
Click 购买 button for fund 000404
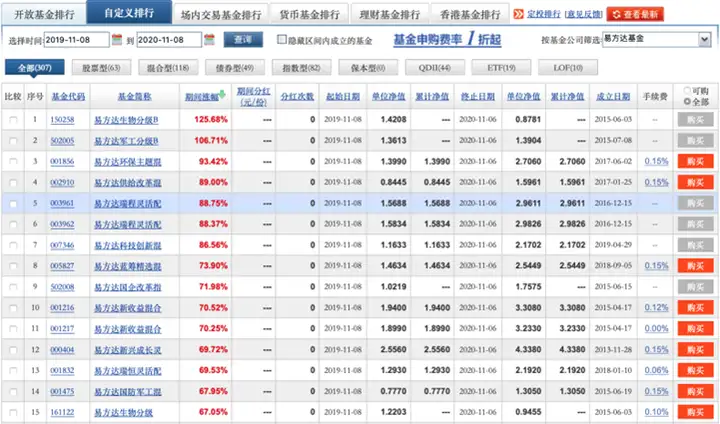tap(695, 350)
